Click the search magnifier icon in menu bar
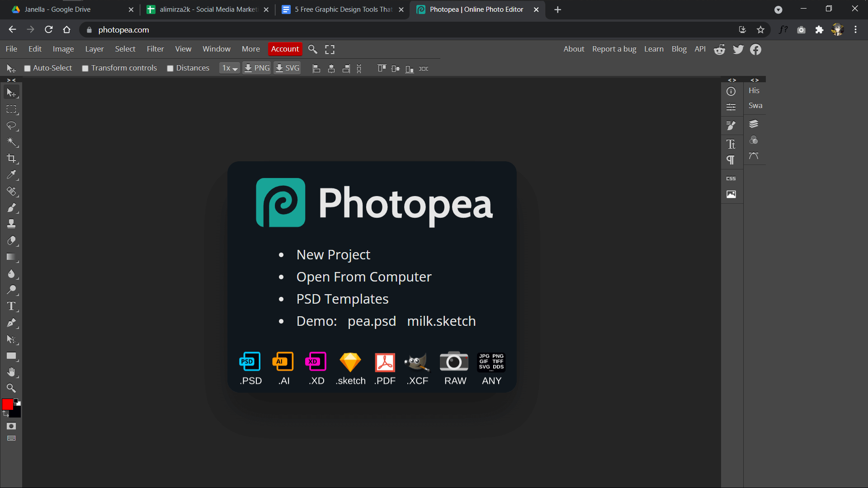Viewport: 868px width, 488px height. point(312,49)
